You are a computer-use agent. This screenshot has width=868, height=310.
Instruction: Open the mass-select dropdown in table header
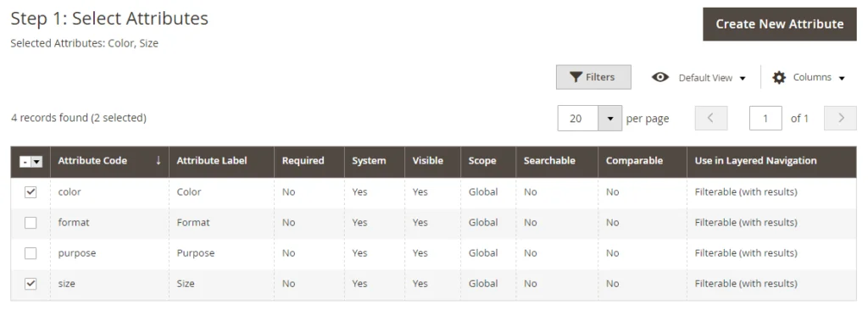point(36,161)
